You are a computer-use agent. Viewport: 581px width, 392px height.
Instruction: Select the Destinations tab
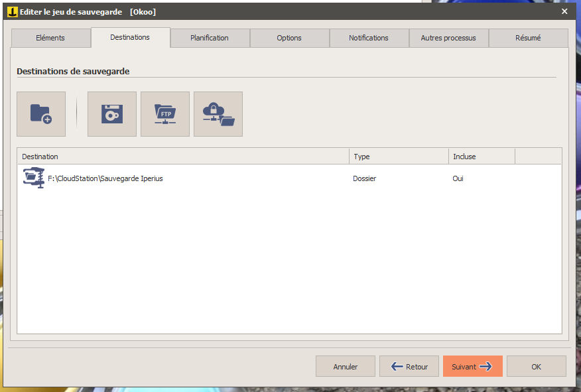tap(130, 37)
